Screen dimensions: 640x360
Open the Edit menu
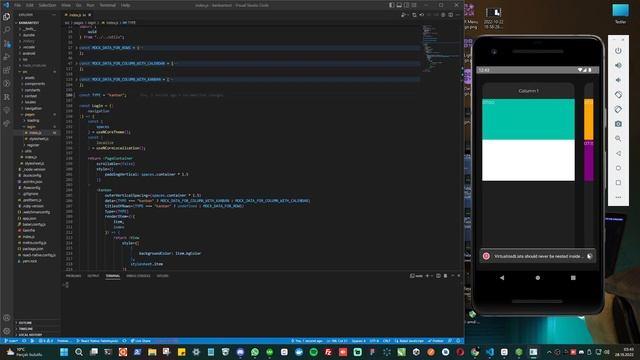coord(30,5)
